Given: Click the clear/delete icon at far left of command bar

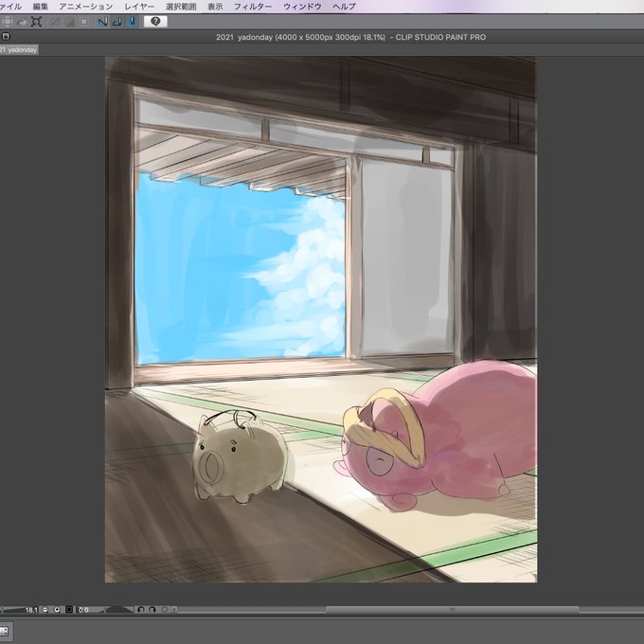Looking at the screenshot, I should (7, 22).
